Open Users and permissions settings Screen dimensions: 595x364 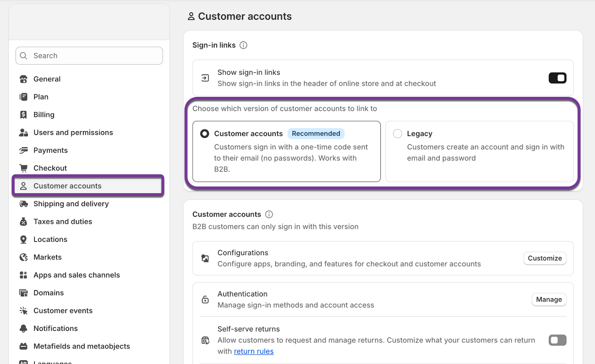[x=73, y=132]
